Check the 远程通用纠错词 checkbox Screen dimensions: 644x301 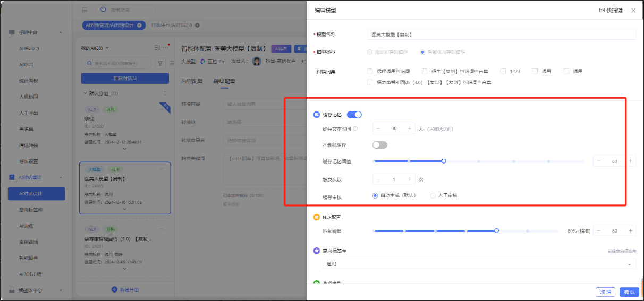coord(370,71)
